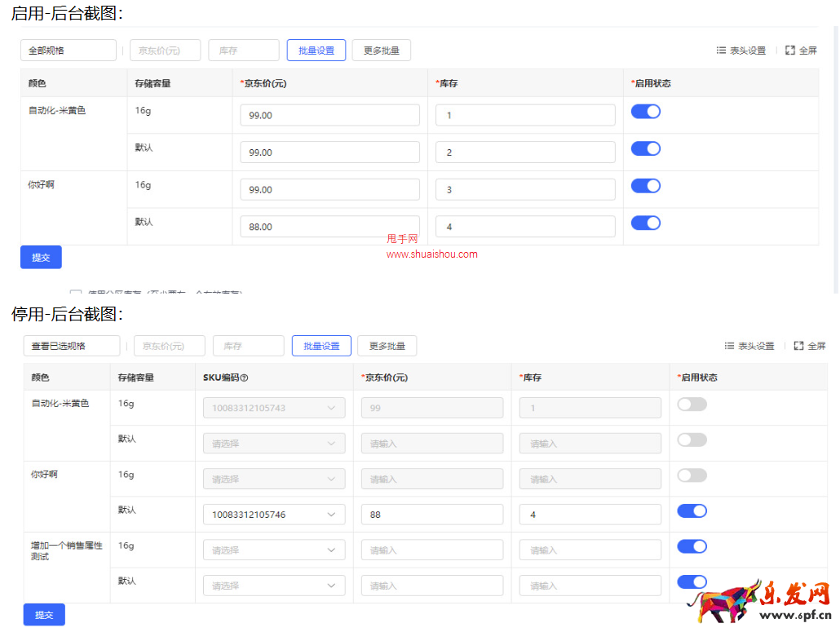Click the bottom 提交 submit button
Screen dimensions: 840x632
pos(45,615)
